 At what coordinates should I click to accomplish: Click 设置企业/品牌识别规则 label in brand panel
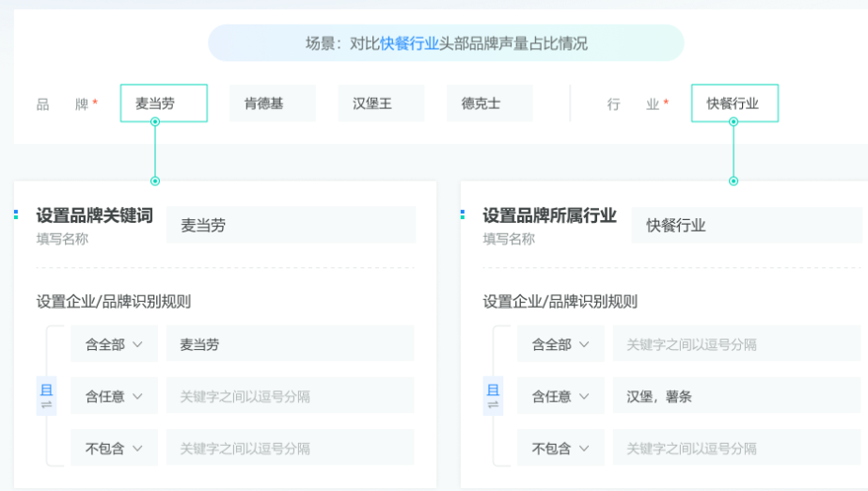tap(114, 302)
